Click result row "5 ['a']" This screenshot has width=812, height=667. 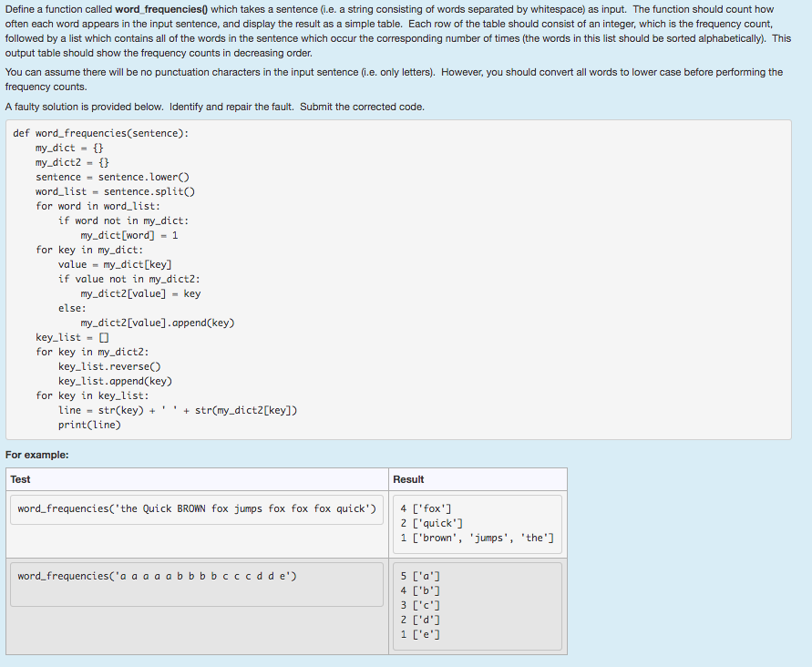point(420,576)
